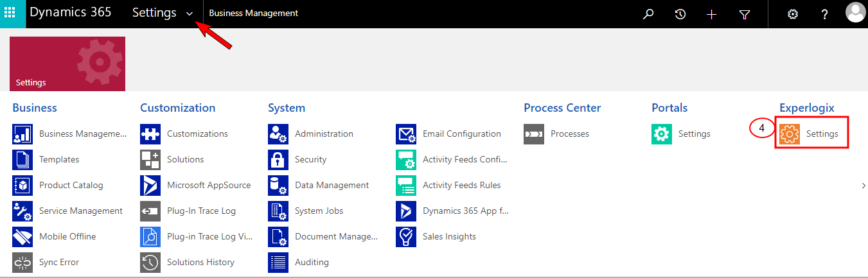Open the Mobile Offline link
Image resolution: width=868 pixels, height=278 pixels.
[67, 237]
